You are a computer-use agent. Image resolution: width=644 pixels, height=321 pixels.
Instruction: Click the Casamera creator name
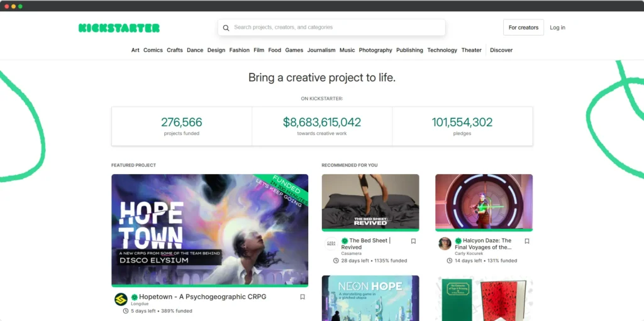click(351, 254)
